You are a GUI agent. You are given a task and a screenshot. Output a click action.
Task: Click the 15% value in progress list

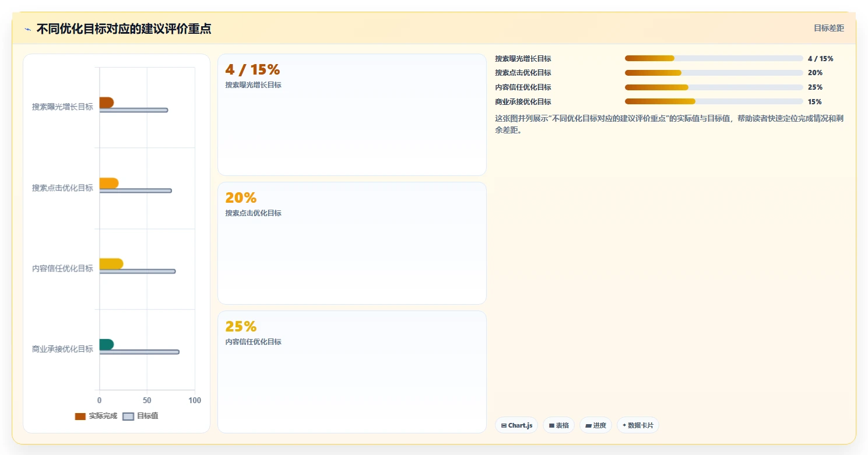(815, 101)
